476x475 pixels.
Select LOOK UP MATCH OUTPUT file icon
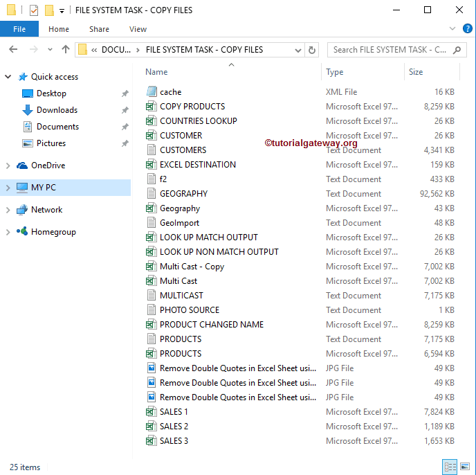point(152,237)
